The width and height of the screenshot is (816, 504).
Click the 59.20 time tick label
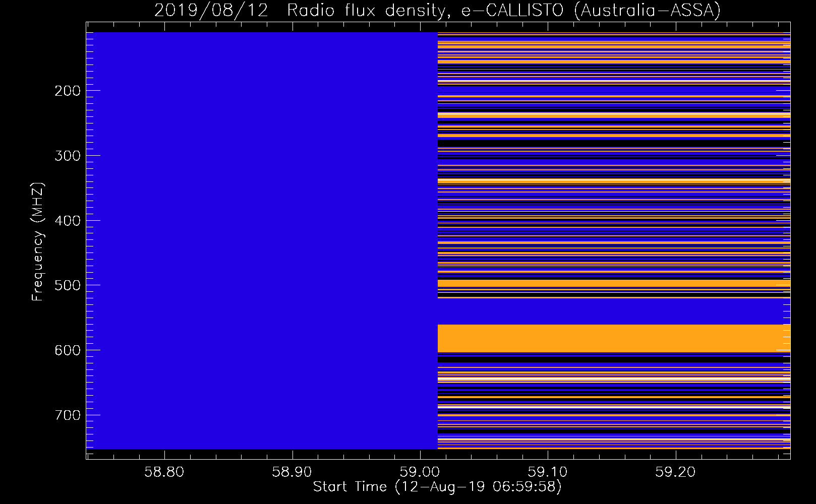click(675, 472)
